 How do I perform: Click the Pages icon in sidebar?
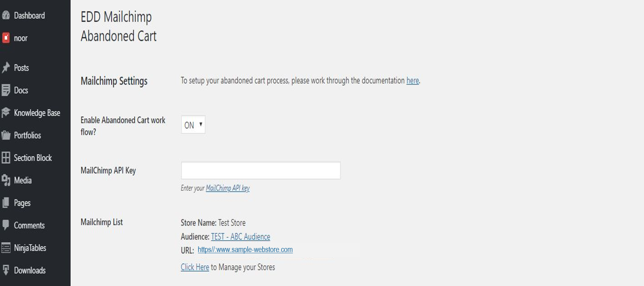pyautogui.click(x=6, y=203)
